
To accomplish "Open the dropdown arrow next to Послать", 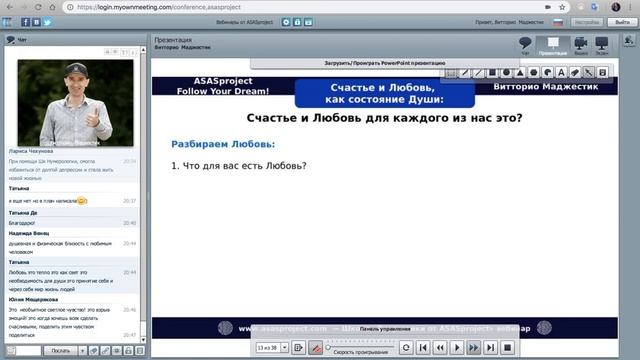I will (82, 351).
